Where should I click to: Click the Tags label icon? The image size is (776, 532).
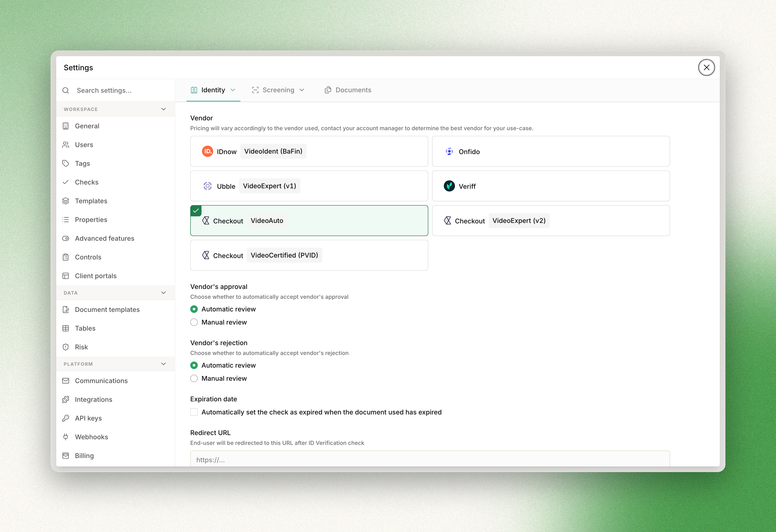66,163
